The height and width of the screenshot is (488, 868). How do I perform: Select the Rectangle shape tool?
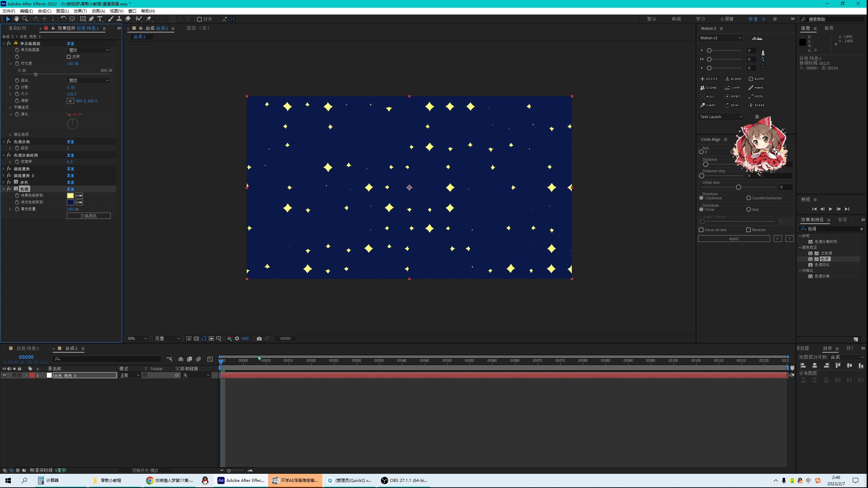pyautogui.click(x=83, y=19)
